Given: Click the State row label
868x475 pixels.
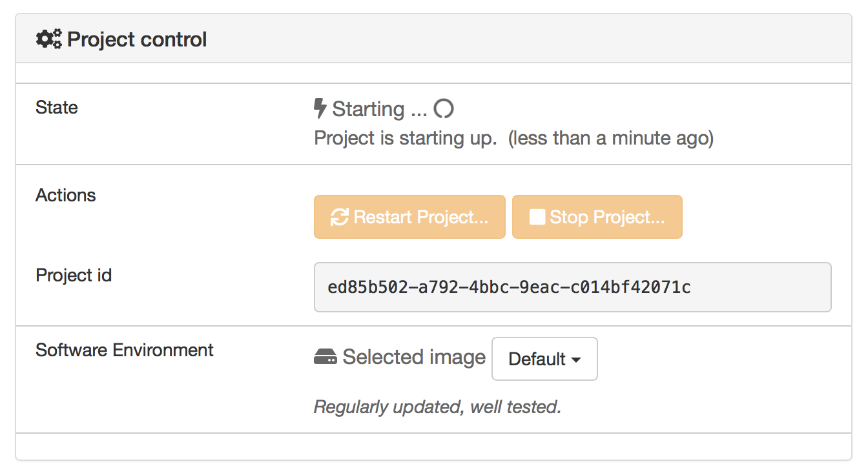Looking at the screenshot, I should (57, 108).
